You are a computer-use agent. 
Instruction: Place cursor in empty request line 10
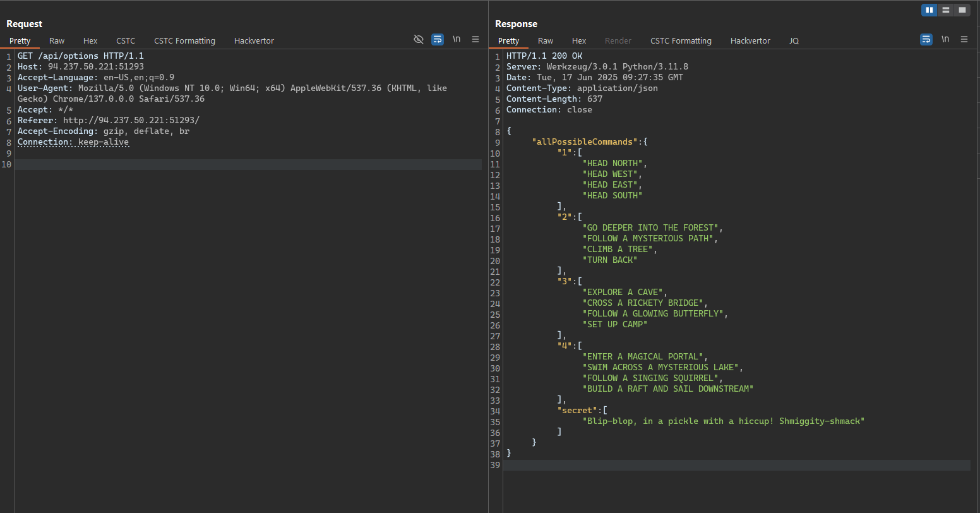point(248,164)
